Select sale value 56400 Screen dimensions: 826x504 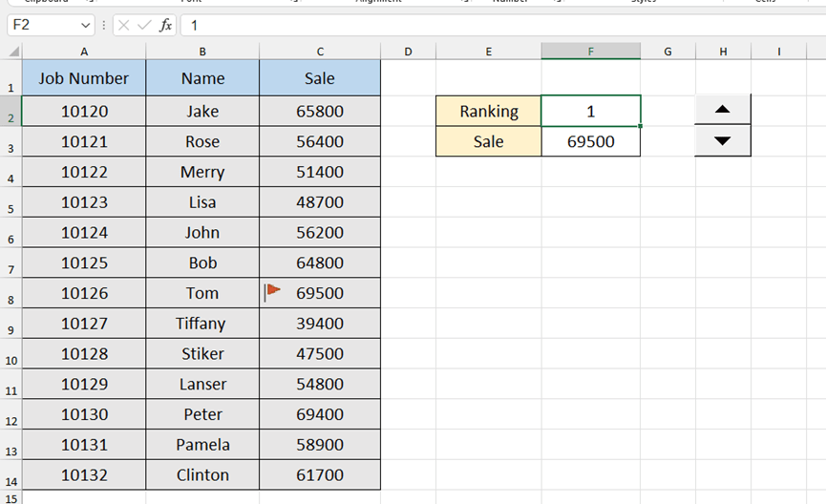[x=320, y=141]
